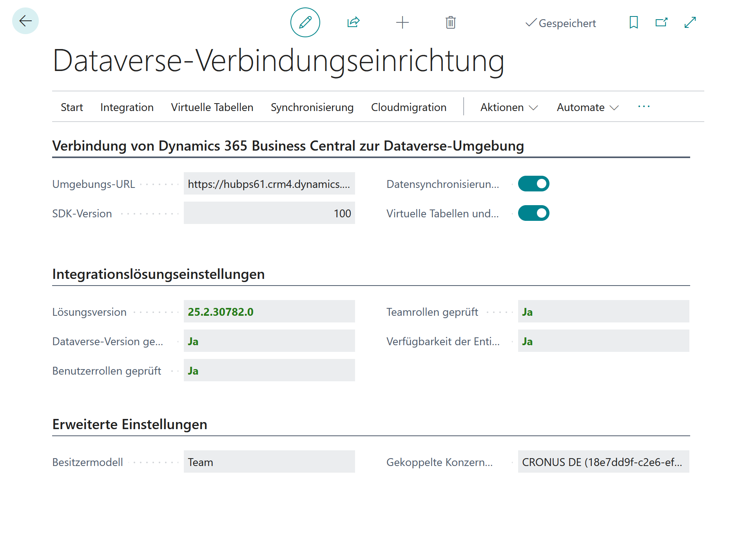Toggle Virtuelle Tabellen und switch
This screenshot has width=756, height=537.
pyautogui.click(x=534, y=213)
